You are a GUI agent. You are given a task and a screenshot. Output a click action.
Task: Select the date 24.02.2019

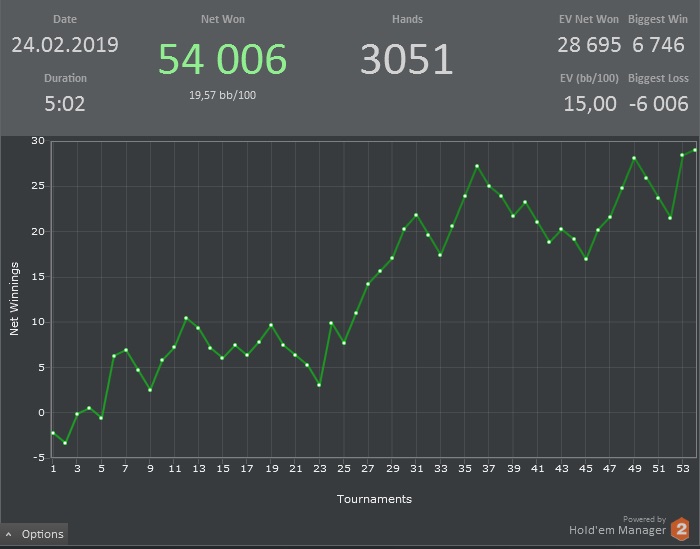(x=65, y=45)
